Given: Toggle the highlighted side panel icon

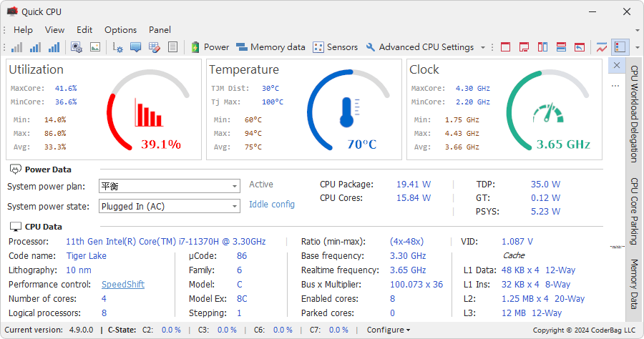Looking at the screenshot, I should click(x=620, y=47).
